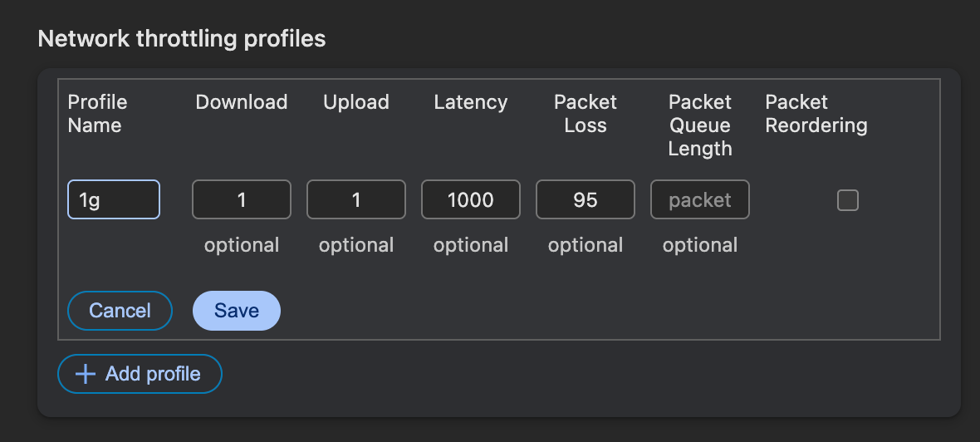
Task: Check the Packet Reordering checkbox
Action: point(847,200)
